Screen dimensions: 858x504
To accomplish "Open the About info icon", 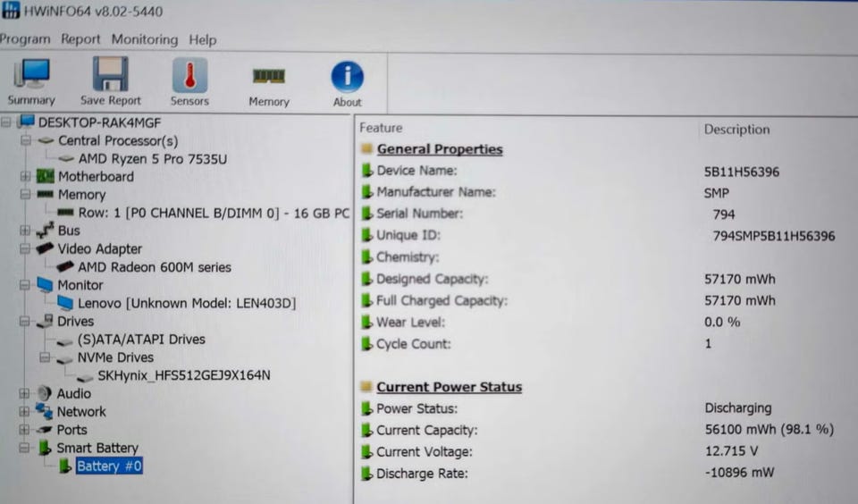I will pos(347,77).
